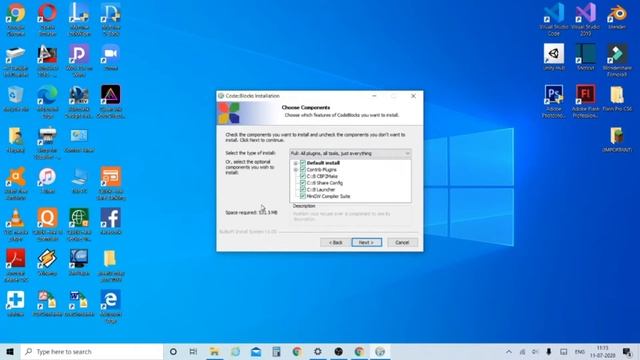Uncheck the C::B CBP2Make component
The width and height of the screenshot is (640, 360).
[303, 176]
